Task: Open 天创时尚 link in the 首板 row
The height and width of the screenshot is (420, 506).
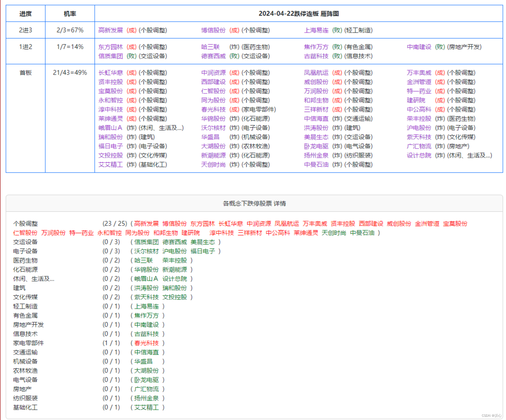Action: coord(213,165)
